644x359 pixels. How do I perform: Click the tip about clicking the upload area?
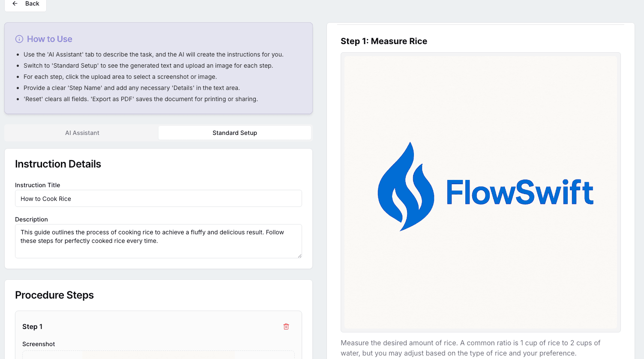pos(120,77)
